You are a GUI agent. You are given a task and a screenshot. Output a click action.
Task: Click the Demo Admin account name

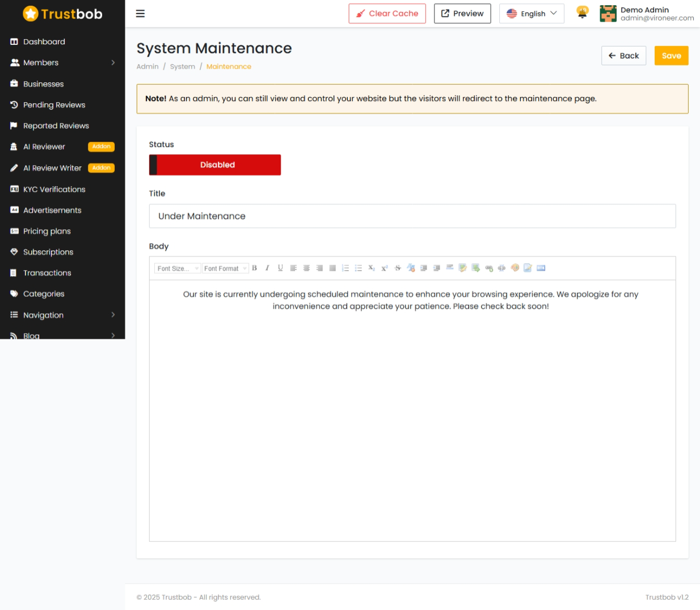pos(644,10)
